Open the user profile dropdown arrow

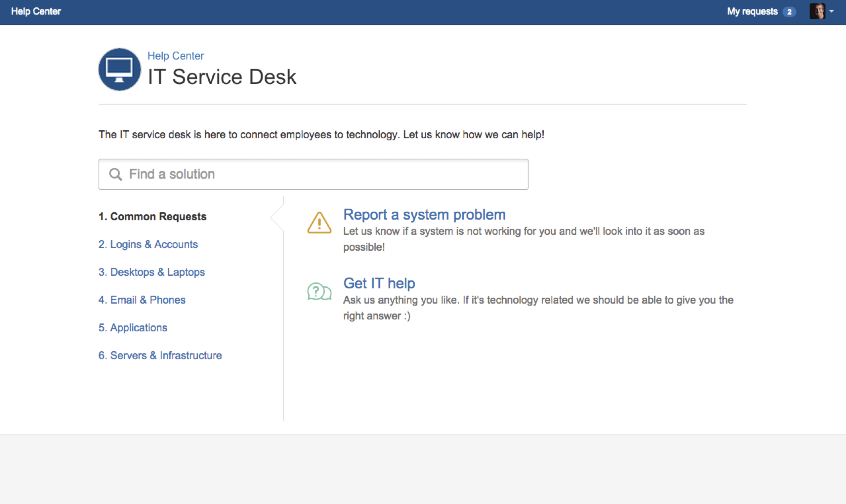[831, 12]
